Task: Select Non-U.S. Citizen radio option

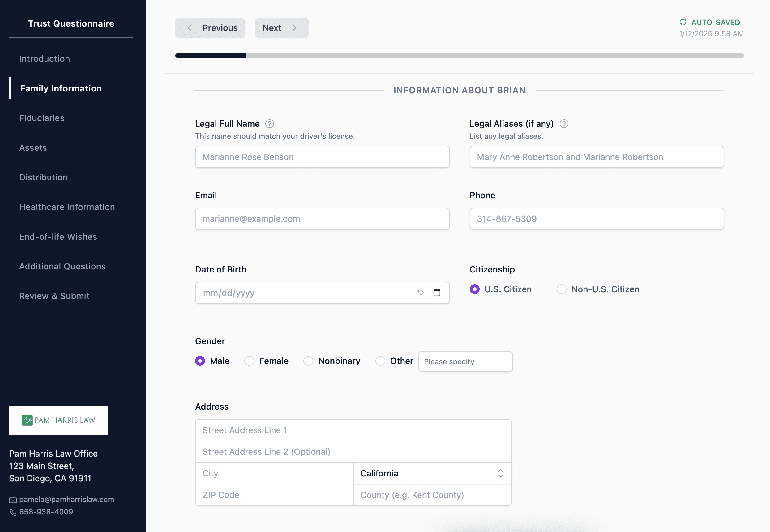Action: [562, 289]
